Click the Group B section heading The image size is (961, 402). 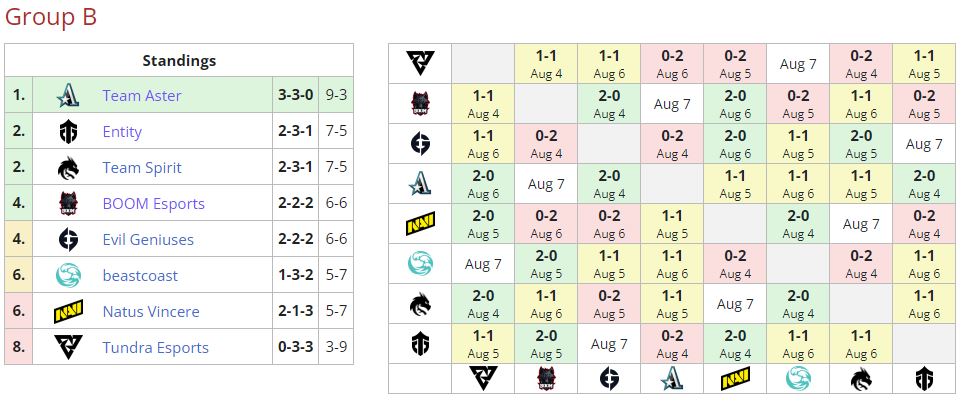click(x=51, y=18)
